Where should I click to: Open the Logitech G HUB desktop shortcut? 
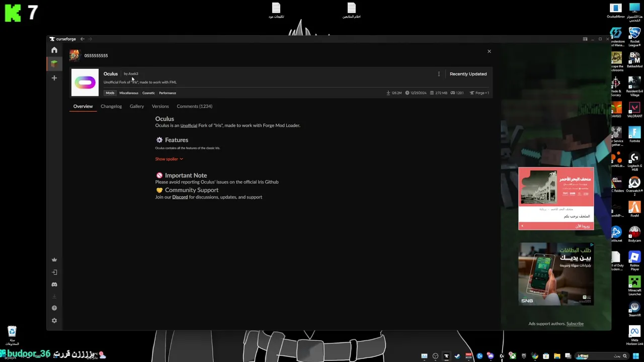coord(634,161)
